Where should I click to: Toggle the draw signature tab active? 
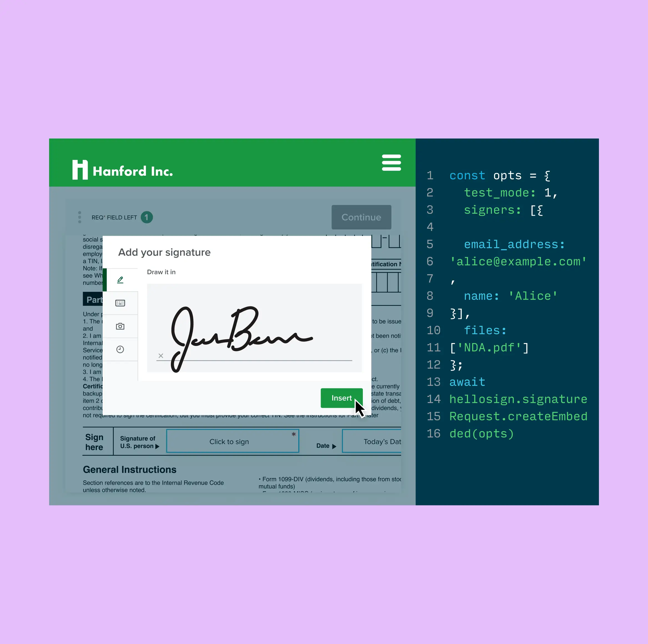(120, 280)
